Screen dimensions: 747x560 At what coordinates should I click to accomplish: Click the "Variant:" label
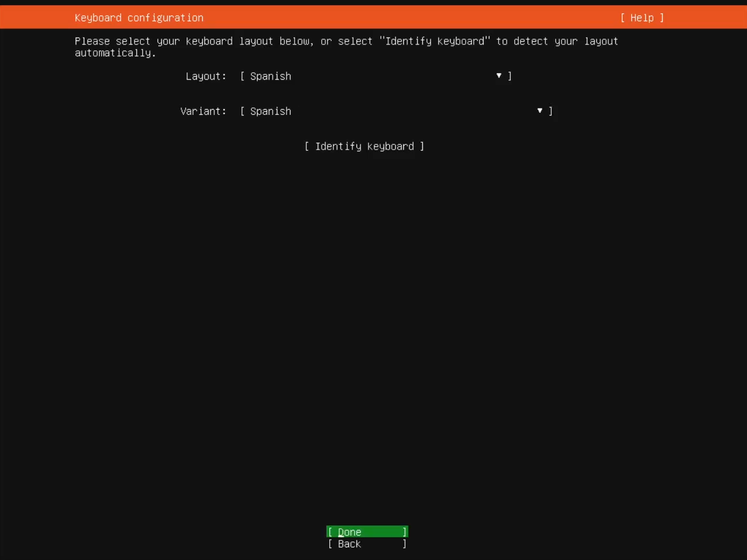click(x=203, y=111)
